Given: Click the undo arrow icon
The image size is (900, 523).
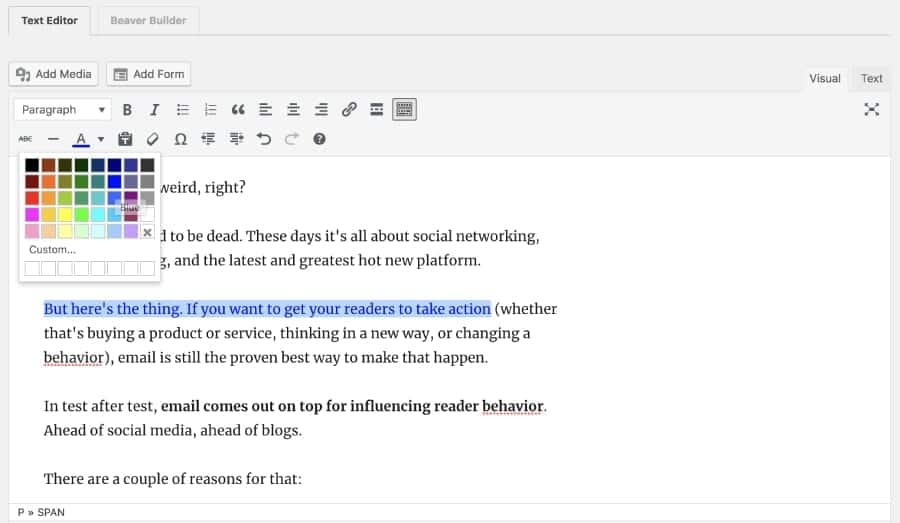Looking at the screenshot, I should pos(264,139).
